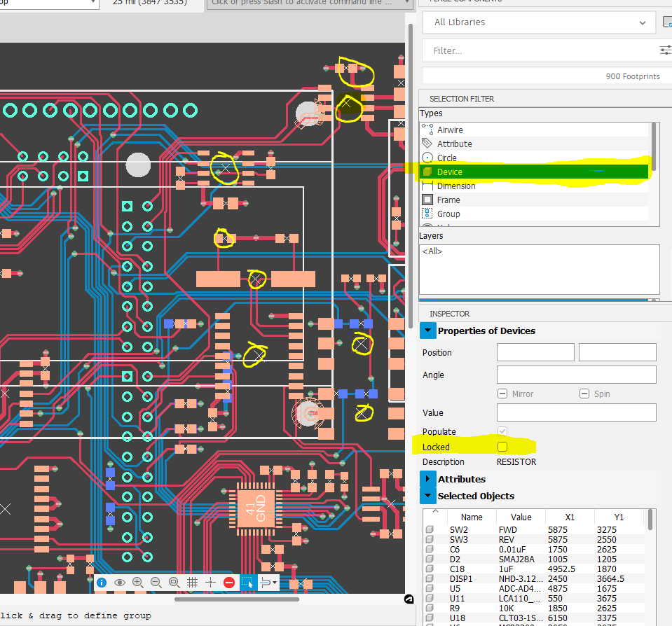Screen dimensions: 672x626
Task: Select the marquee group selection tool
Action: click(x=247, y=582)
